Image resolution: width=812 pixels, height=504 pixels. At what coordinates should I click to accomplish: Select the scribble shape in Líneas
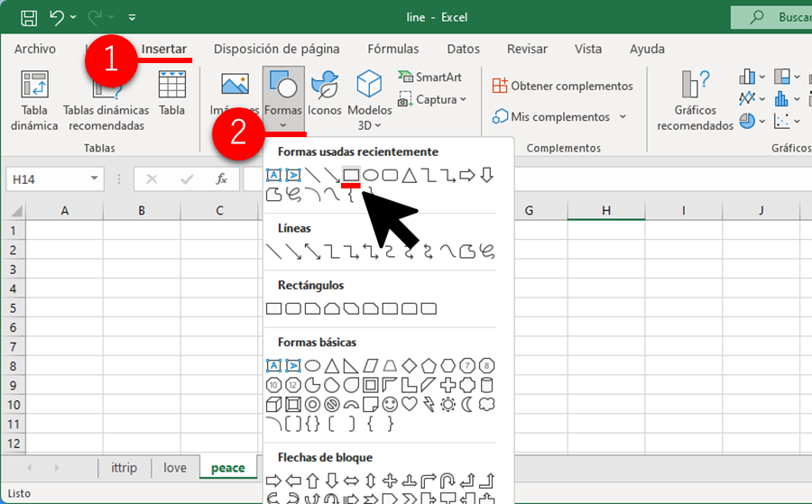(487, 252)
